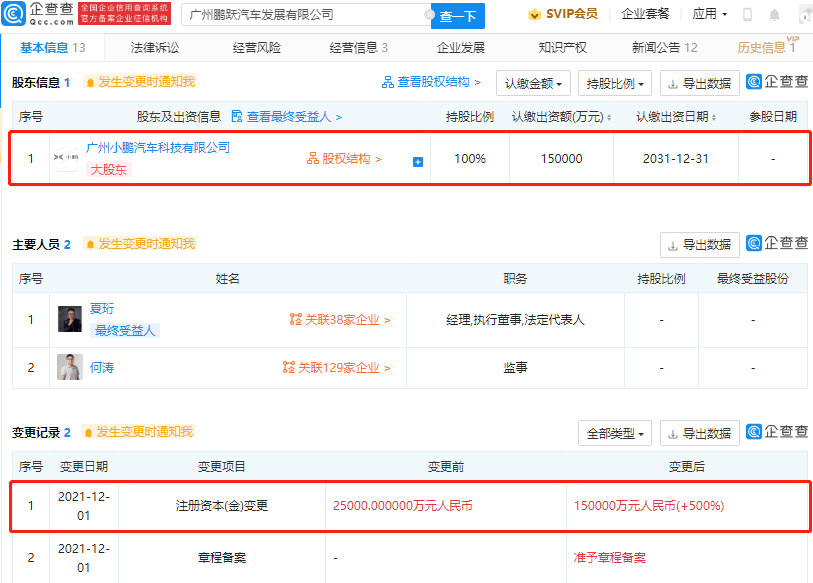Image resolution: width=813 pixels, height=583 pixels.
Task: Clear the search box text
Action: point(429,15)
